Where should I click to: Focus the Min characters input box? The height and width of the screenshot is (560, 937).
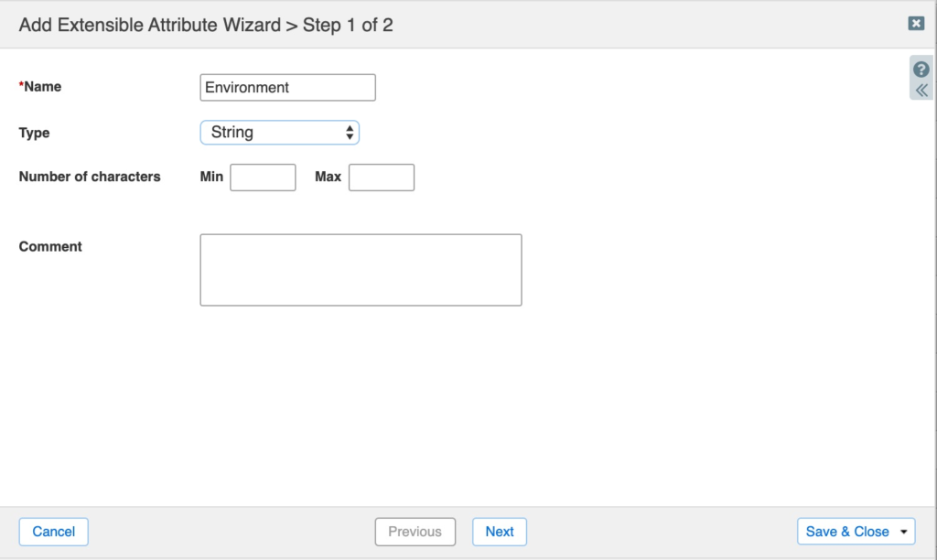coord(263,178)
